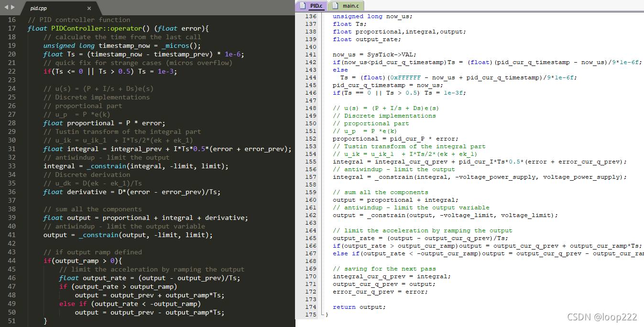Screen dimensions: 644x327
Task: Click 'if(output_ramp > 0){' line
Action: click(83, 261)
